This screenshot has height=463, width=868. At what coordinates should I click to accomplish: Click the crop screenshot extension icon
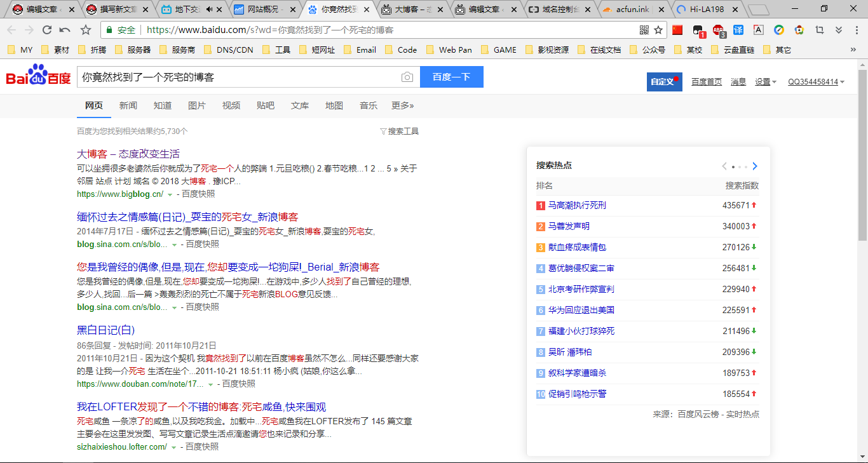(x=820, y=30)
